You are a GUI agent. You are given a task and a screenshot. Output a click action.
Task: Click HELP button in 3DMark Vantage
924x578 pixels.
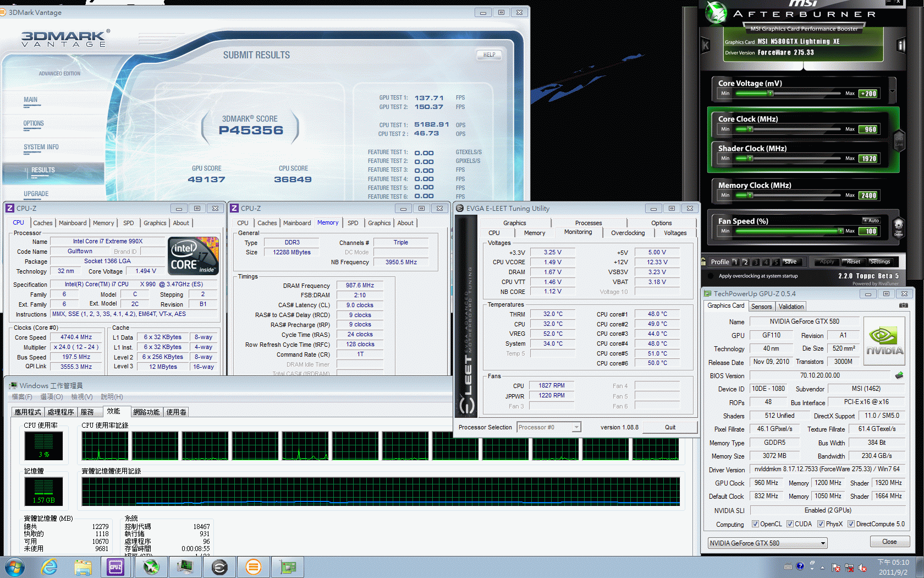click(x=489, y=54)
